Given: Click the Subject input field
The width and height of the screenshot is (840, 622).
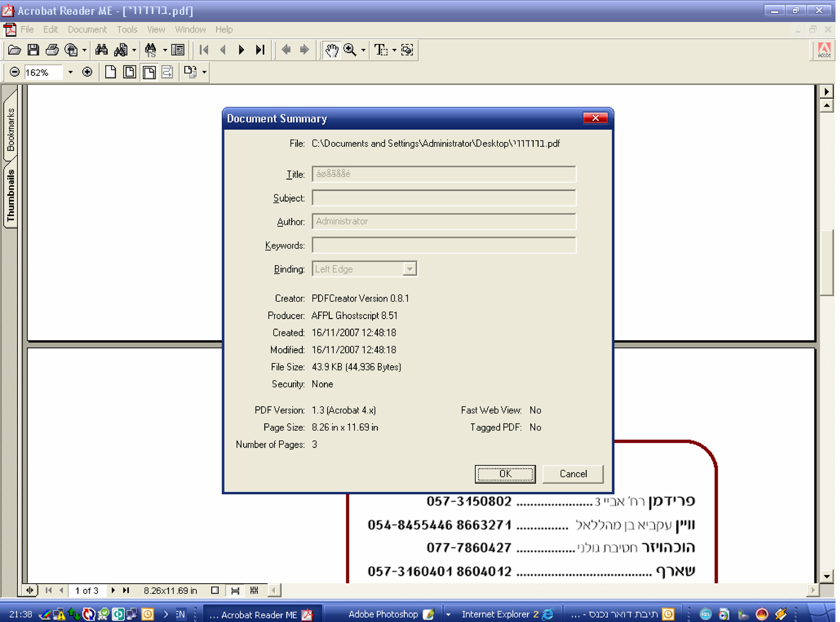Looking at the screenshot, I should pos(444,198).
